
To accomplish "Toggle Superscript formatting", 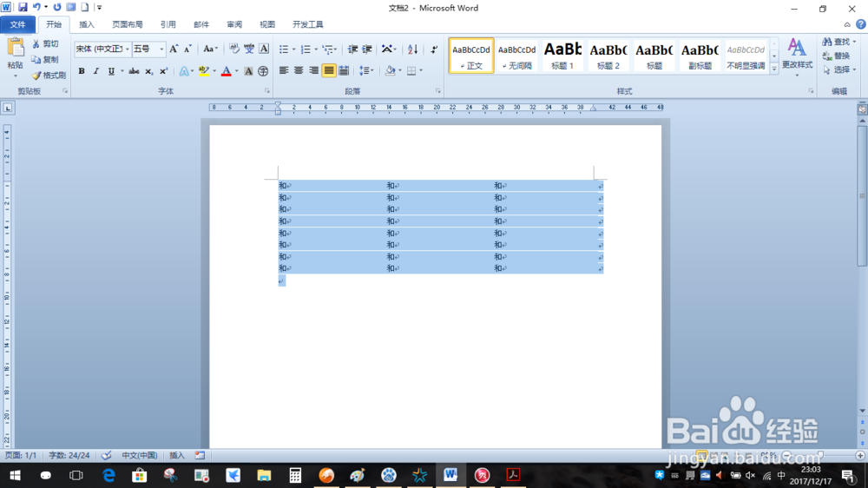I will 163,71.
